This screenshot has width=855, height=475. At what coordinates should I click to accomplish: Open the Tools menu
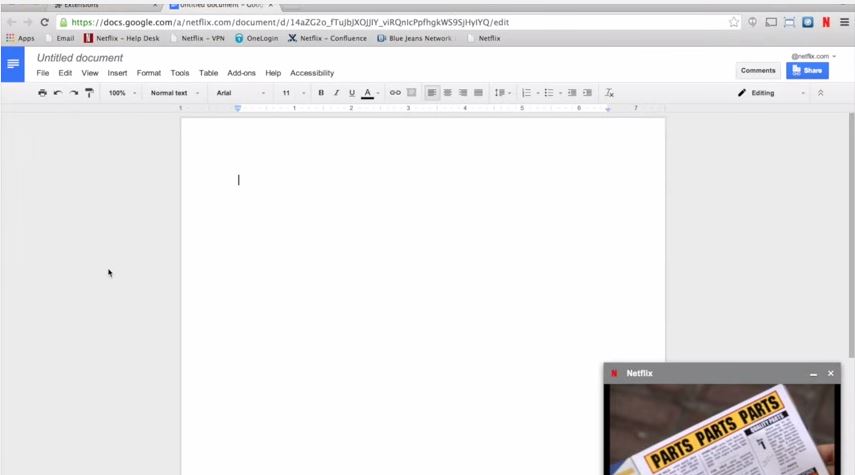point(179,73)
